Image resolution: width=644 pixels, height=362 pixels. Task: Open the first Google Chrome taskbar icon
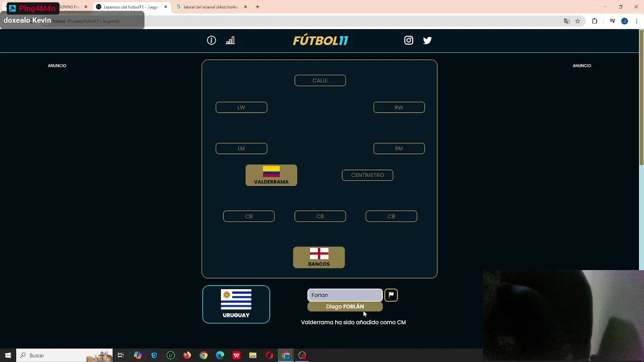coord(203,355)
